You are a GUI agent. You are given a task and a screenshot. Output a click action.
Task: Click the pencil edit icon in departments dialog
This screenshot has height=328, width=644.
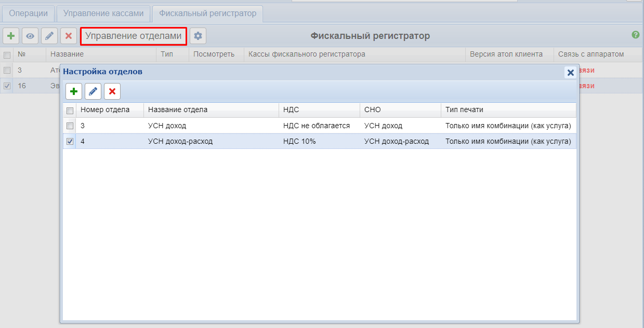[93, 92]
